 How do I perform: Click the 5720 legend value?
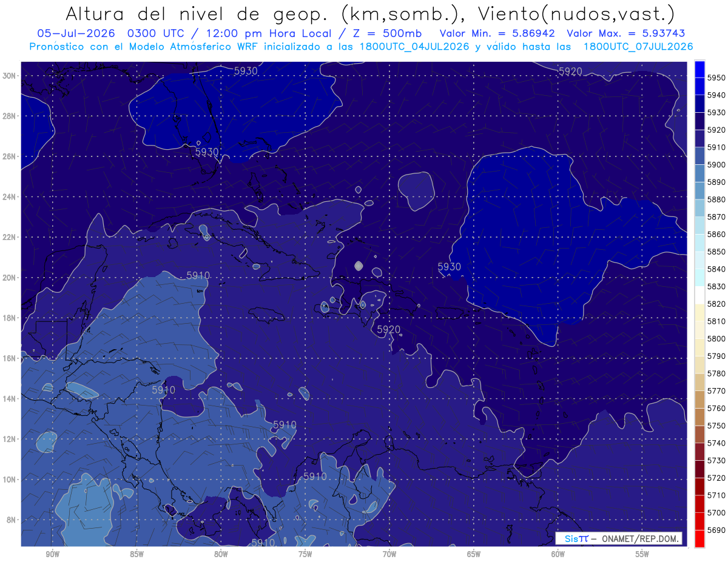coord(716,478)
